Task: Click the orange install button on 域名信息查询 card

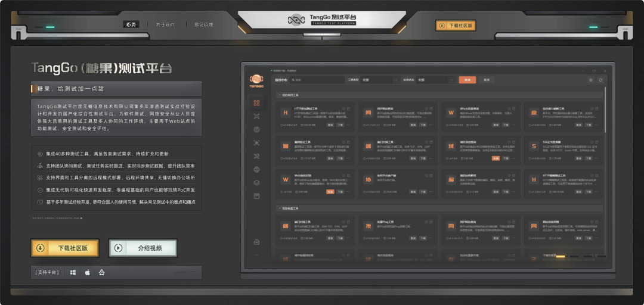Action: 496,158
